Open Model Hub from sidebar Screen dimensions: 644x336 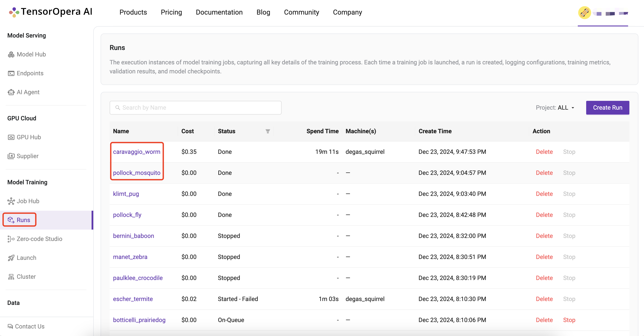click(32, 54)
